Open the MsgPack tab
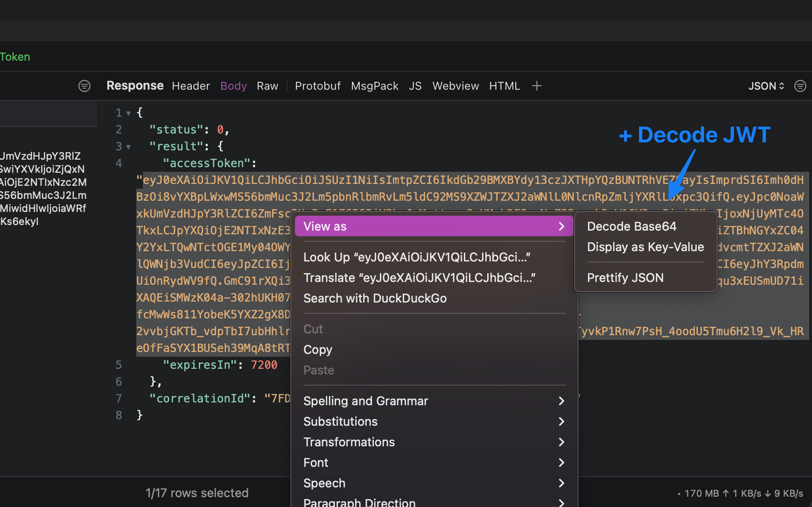The width and height of the screenshot is (812, 507). (x=375, y=86)
